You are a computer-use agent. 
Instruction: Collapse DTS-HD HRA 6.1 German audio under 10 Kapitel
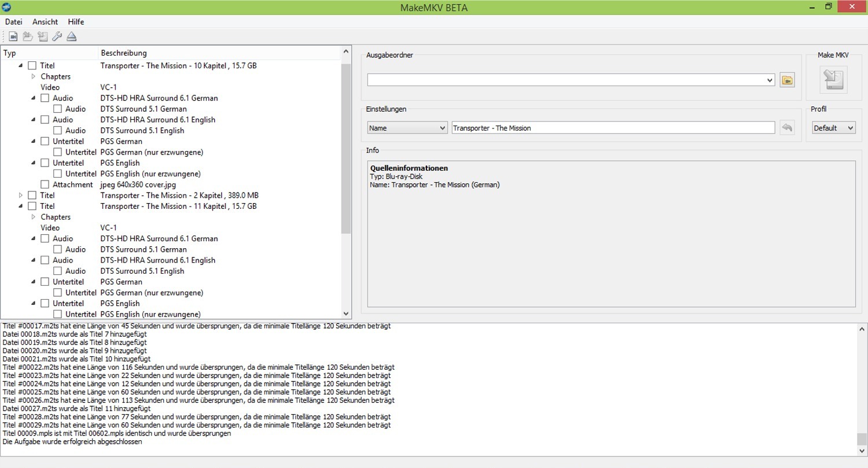point(34,98)
